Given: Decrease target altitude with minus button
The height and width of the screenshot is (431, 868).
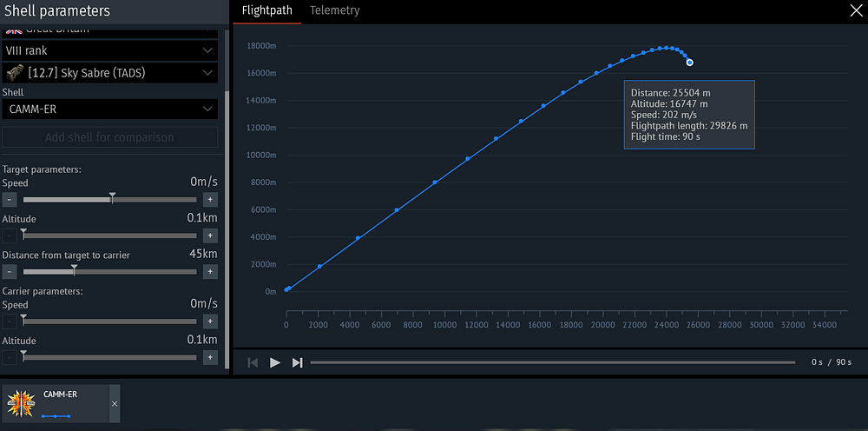Looking at the screenshot, I should (10, 236).
